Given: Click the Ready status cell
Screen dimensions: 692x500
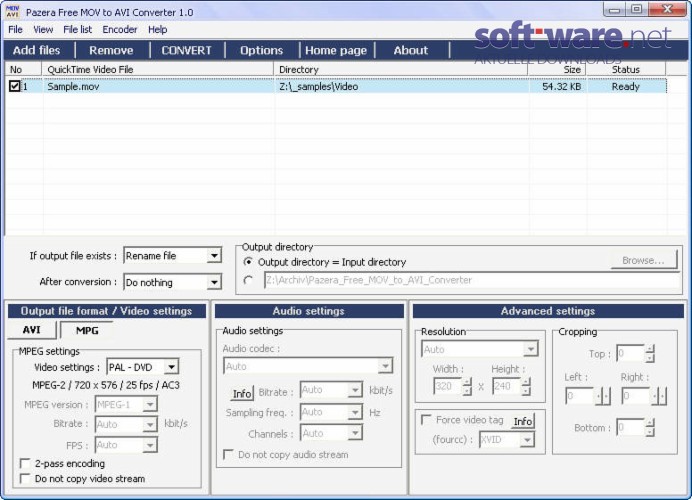Looking at the screenshot, I should click(x=625, y=86).
